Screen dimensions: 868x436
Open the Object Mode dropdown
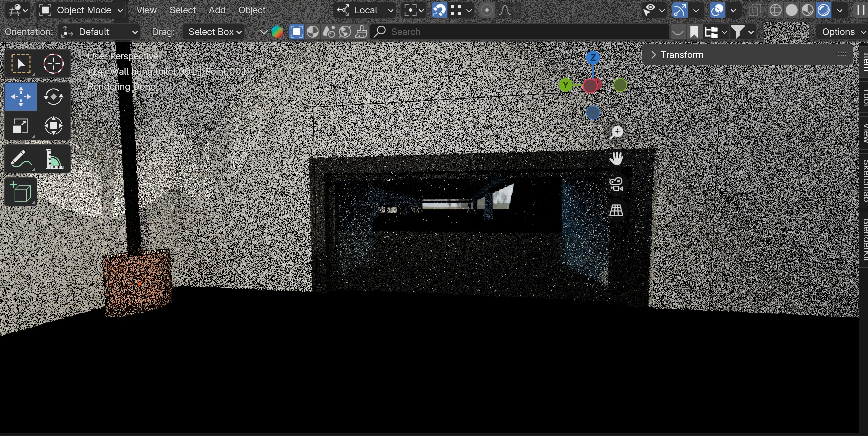81,10
